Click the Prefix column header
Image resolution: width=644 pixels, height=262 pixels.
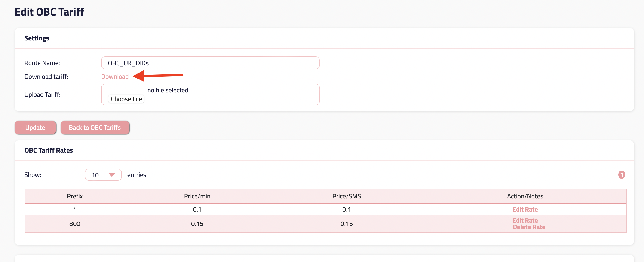tap(74, 196)
